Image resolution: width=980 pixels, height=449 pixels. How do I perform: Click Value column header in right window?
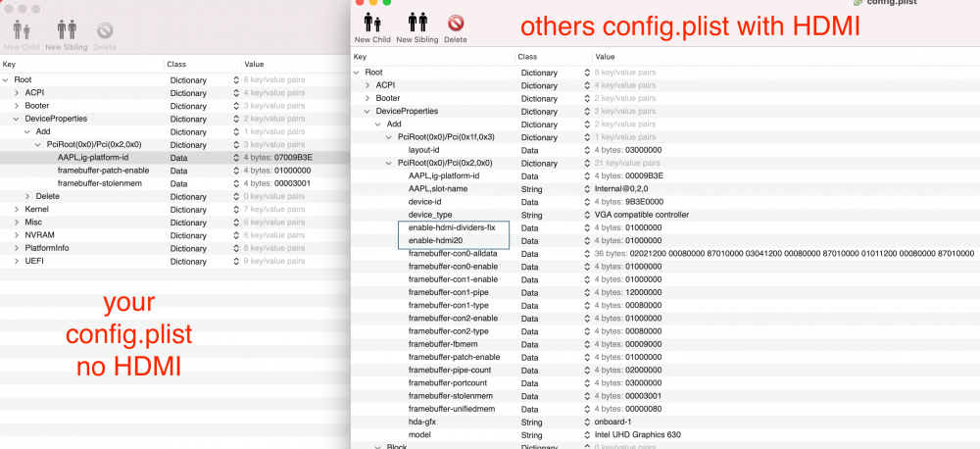click(605, 57)
